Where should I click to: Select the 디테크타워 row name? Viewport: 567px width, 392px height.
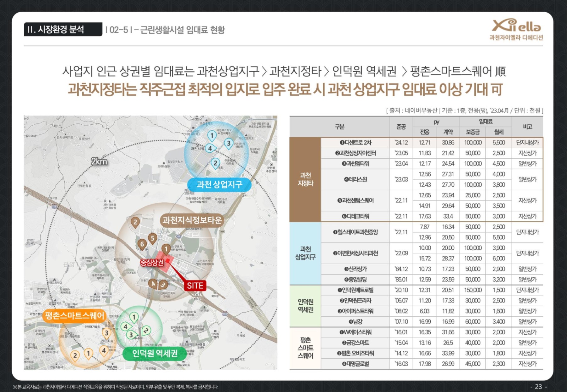click(355, 216)
